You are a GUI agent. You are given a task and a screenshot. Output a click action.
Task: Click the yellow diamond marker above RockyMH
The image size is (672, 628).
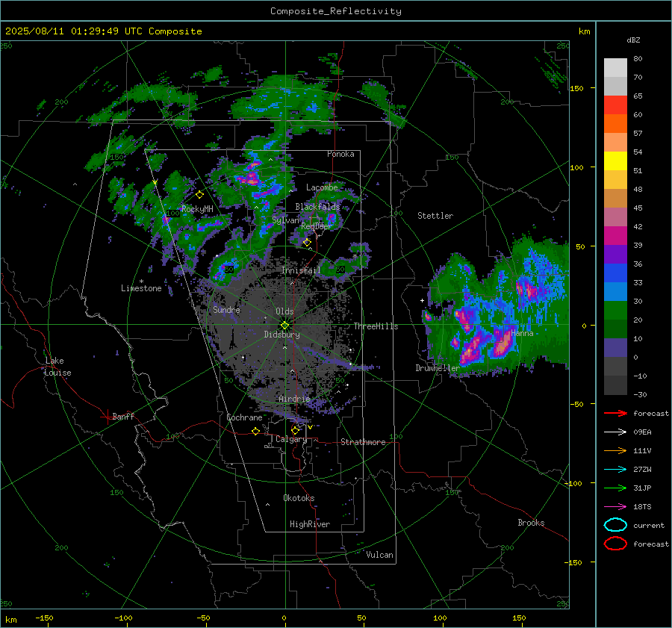tap(199, 195)
